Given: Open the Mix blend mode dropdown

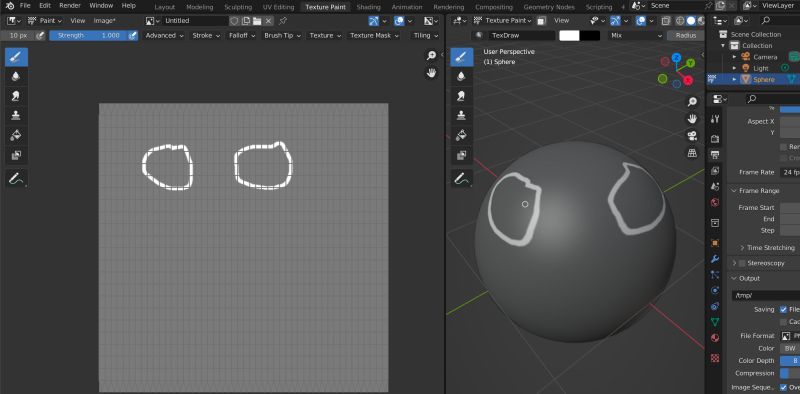Looking at the screenshot, I should 636,36.
